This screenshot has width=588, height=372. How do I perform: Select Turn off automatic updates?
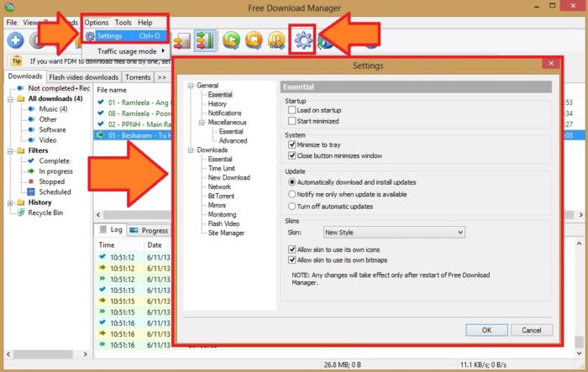click(291, 207)
